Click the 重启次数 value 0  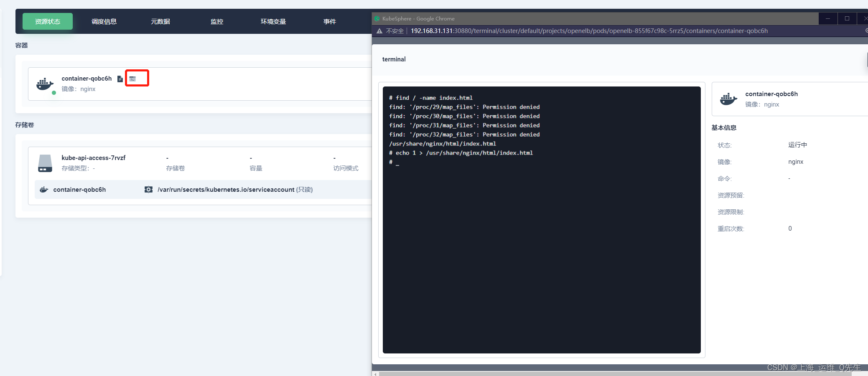tap(790, 229)
